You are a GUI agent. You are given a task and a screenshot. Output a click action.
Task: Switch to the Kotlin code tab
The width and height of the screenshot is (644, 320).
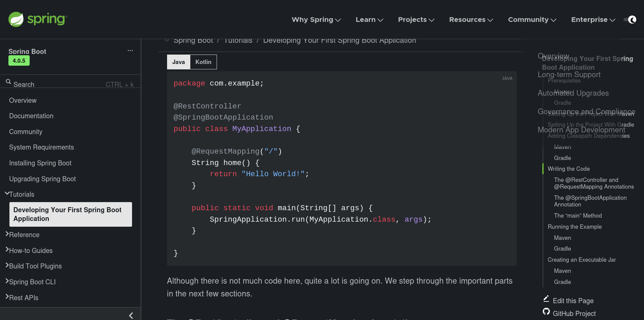click(x=203, y=62)
